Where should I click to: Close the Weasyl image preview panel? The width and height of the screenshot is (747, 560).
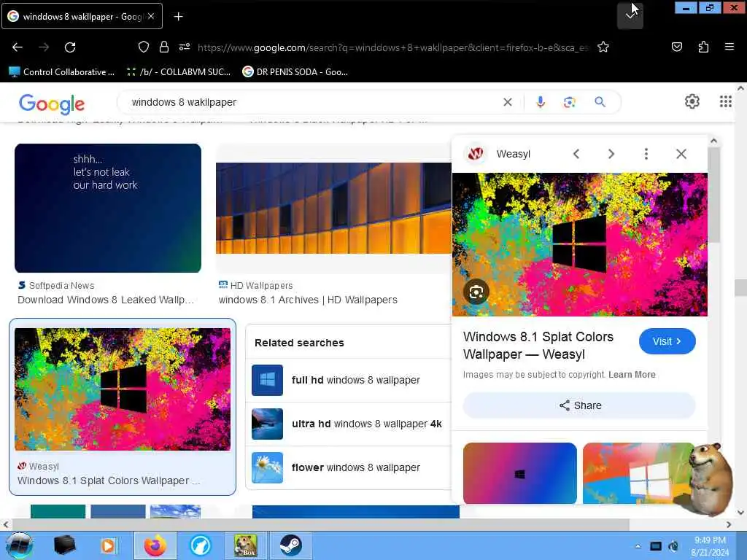tap(681, 154)
